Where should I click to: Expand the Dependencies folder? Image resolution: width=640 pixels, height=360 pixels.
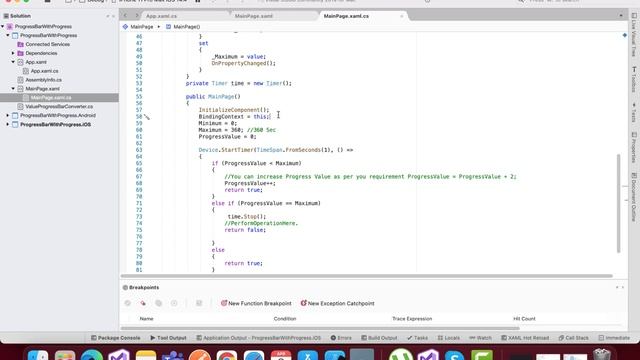[x=13, y=53]
